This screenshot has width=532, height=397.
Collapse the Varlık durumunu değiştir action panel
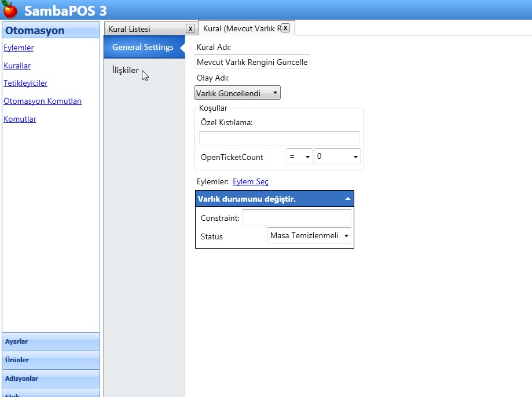click(x=347, y=199)
